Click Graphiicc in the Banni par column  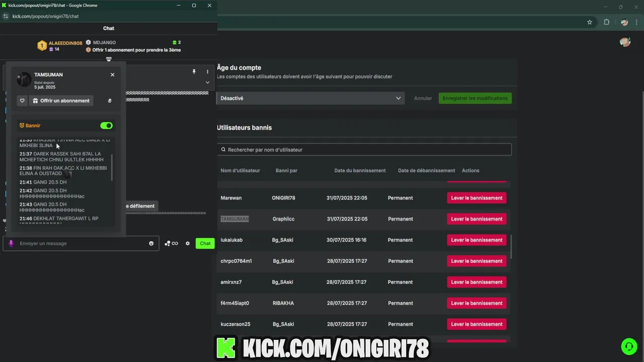coord(283,219)
